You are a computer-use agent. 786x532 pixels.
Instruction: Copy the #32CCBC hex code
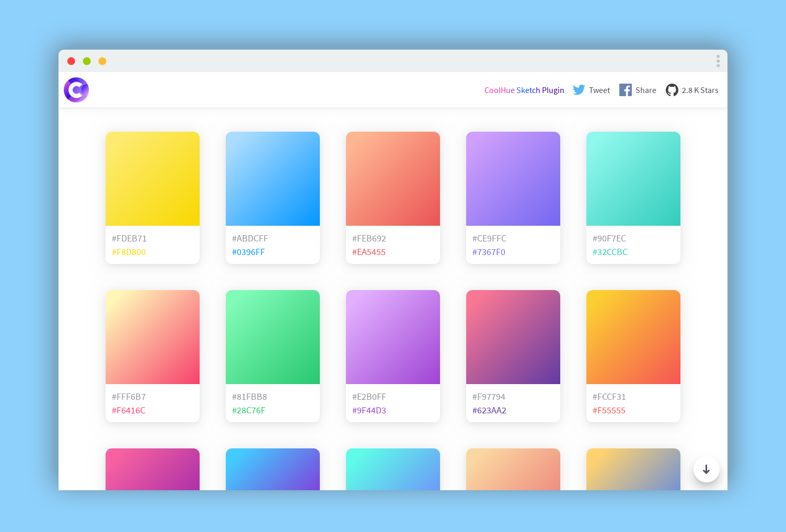pos(610,252)
